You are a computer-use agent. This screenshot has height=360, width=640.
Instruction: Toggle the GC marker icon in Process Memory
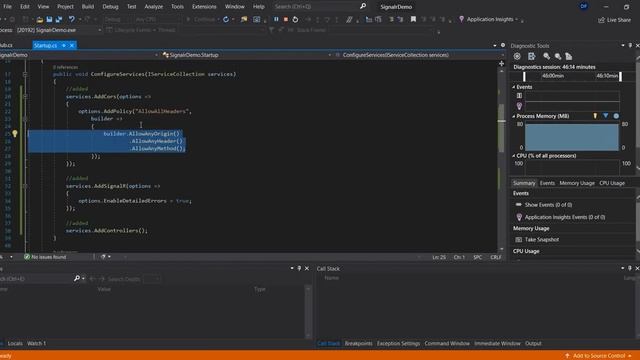click(595, 116)
